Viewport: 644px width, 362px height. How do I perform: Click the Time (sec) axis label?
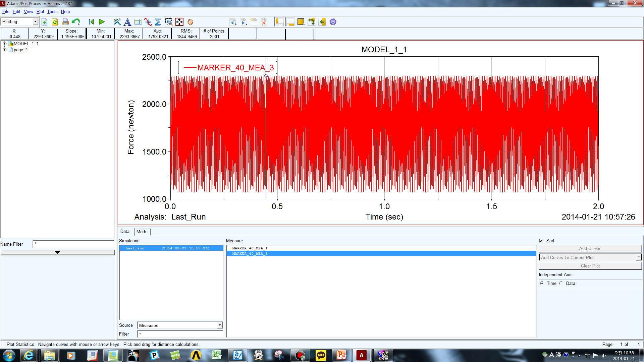pyautogui.click(x=384, y=217)
